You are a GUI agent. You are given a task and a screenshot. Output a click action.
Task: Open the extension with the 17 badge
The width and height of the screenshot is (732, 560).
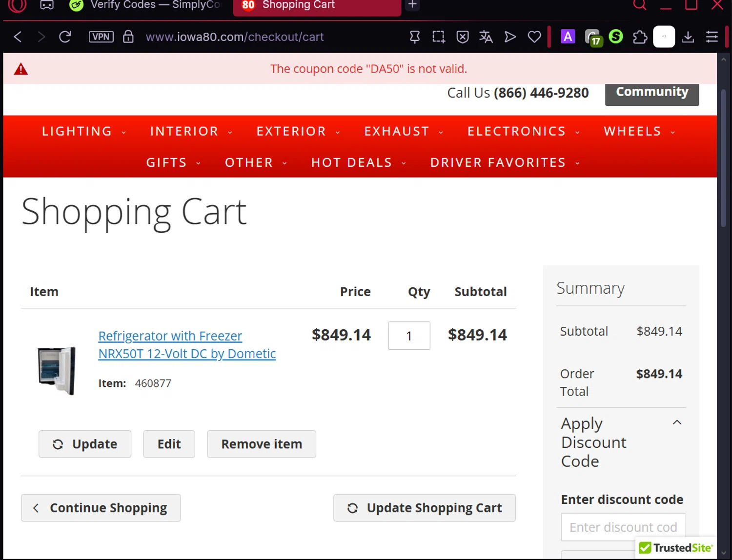coord(593,37)
